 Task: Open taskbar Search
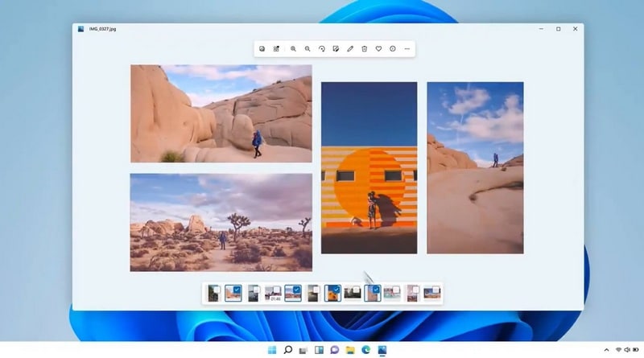pos(288,350)
